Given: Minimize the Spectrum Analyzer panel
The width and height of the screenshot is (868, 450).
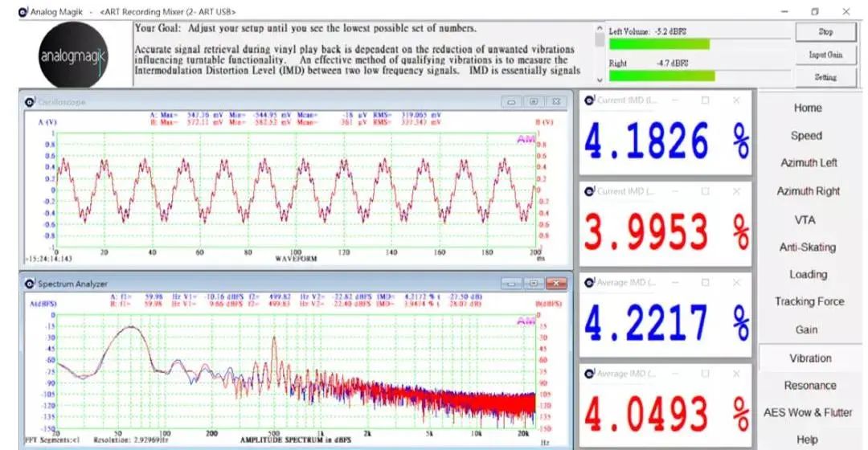Looking at the screenshot, I should [x=511, y=284].
